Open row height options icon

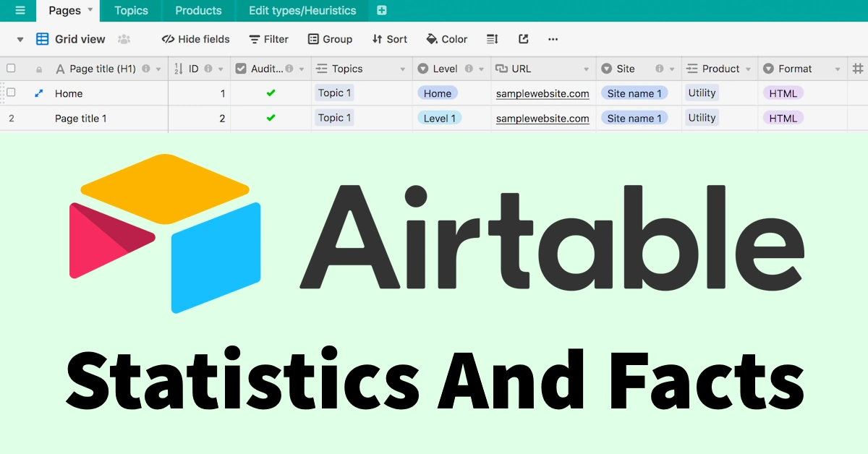492,39
